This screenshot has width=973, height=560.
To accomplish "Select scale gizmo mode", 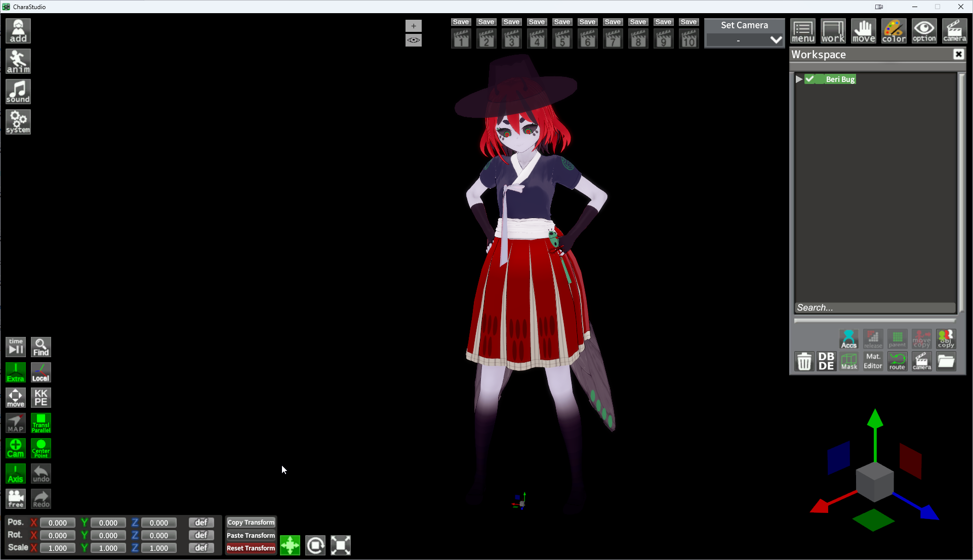I will click(341, 545).
